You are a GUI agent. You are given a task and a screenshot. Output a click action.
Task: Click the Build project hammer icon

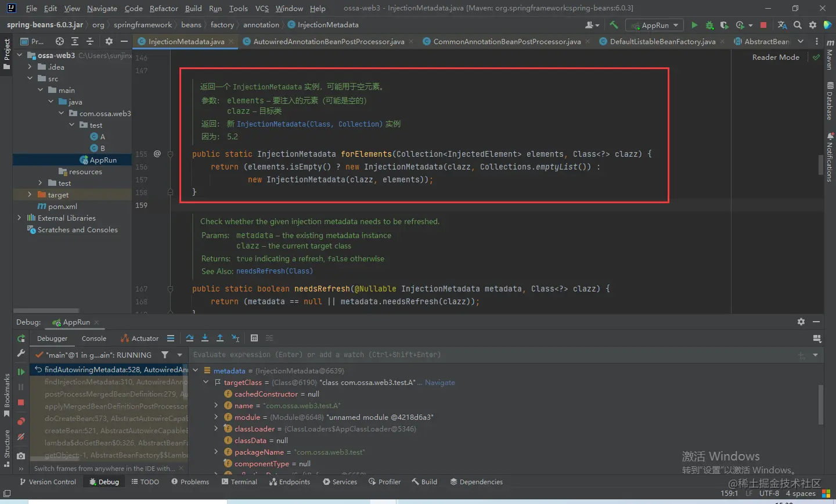[614, 25]
